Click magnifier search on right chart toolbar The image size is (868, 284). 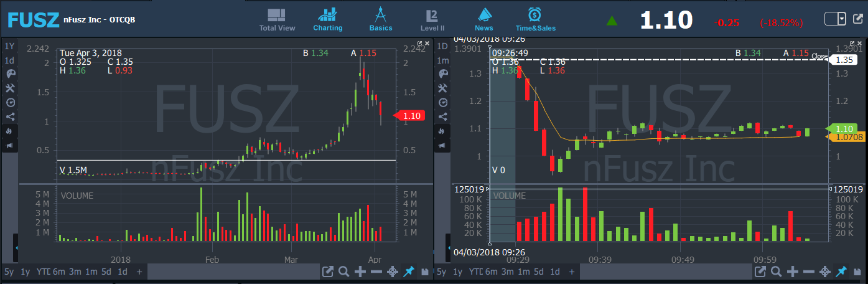click(777, 272)
